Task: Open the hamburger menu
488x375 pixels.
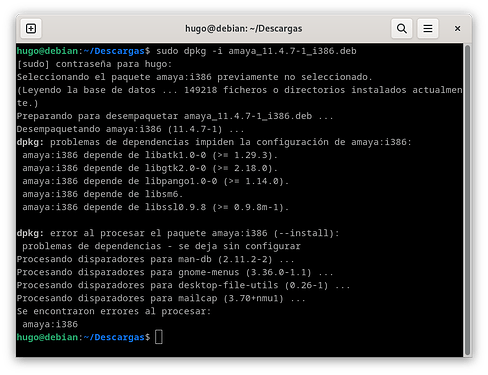Action: (x=428, y=29)
